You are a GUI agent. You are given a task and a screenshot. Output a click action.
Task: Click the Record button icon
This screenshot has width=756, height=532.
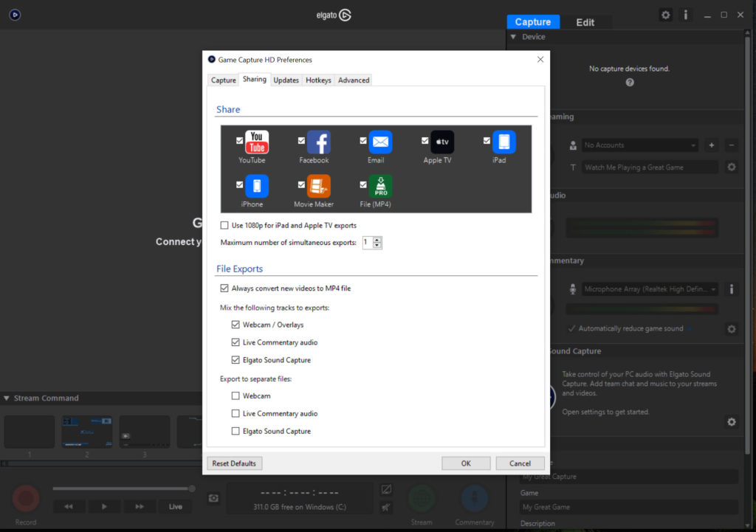point(26,498)
